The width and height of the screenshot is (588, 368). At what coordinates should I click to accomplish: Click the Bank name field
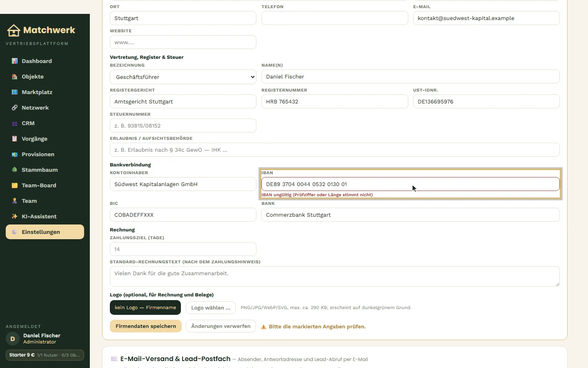[410, 215]
